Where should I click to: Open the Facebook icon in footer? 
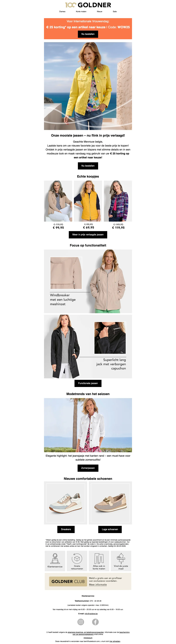(95, 622)
